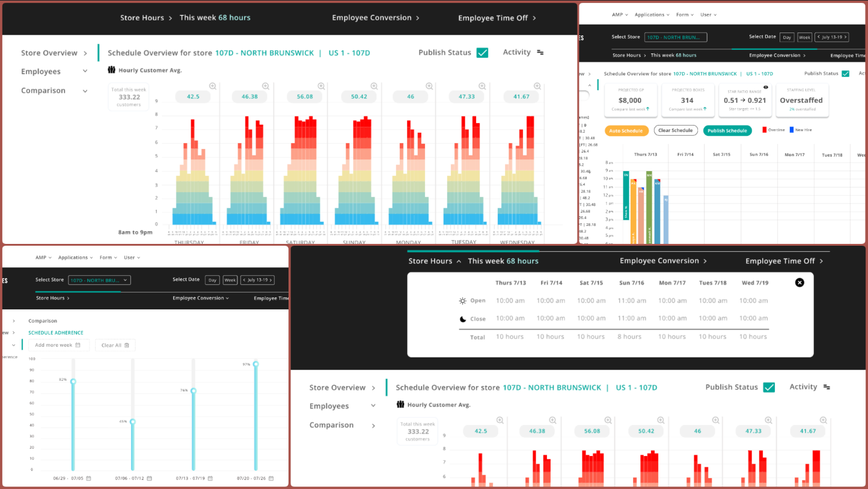Open User menu in bottom-left panel
Viewport: 868px width, 489px height.
tap(132, 258)
